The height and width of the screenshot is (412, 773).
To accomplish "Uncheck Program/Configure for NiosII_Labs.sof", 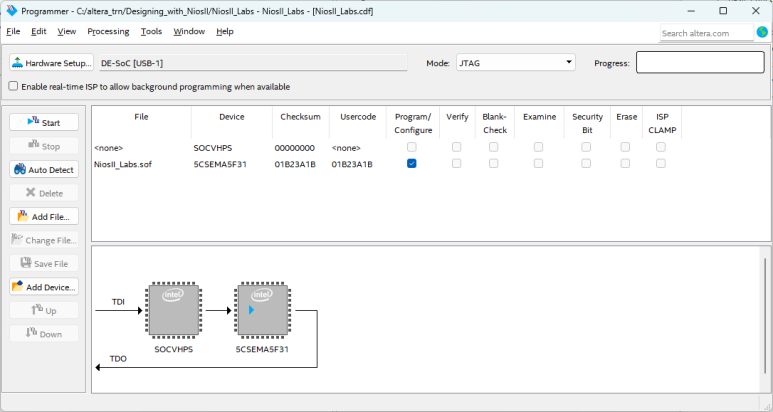I will (412, 163).
